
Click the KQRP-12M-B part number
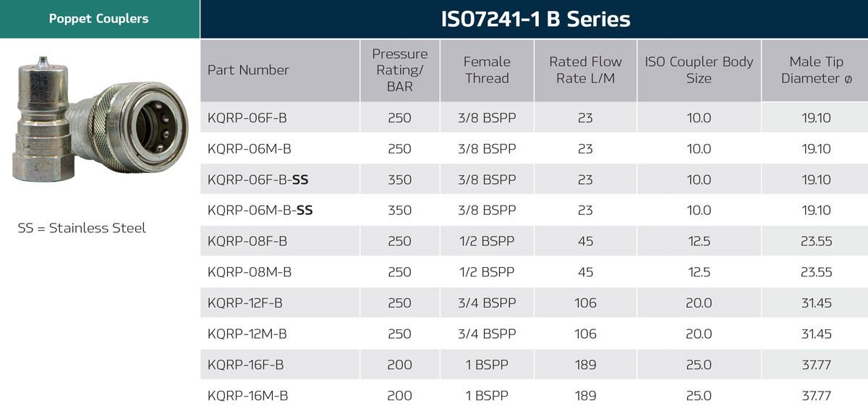coord(247,334)
